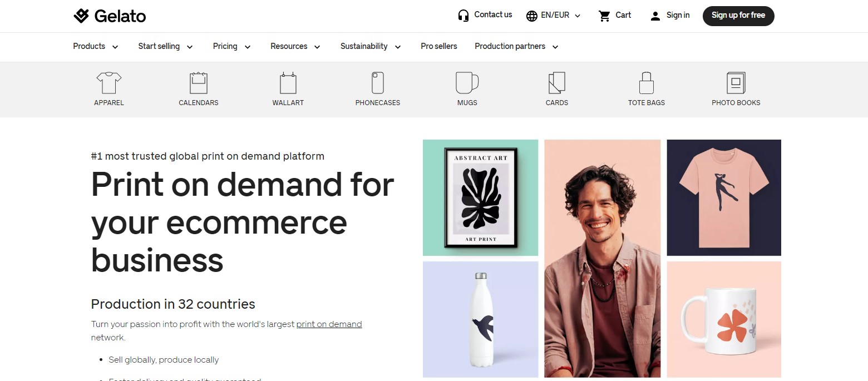
Task: Open the Photo Books icon category
Action: point(736,83)
